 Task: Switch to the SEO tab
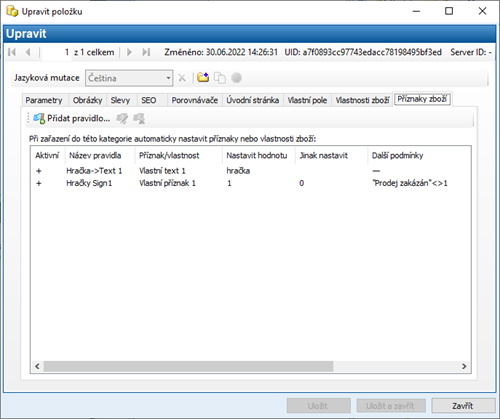[x=149, y=100]
